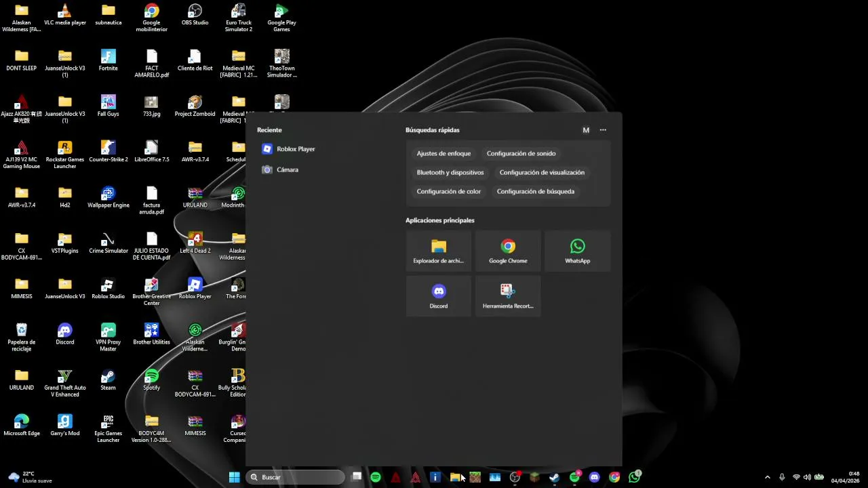Click the battery icon in system tray
This screenshot has height=488, width=868.
pyautogui.click(x=819, y=477)
